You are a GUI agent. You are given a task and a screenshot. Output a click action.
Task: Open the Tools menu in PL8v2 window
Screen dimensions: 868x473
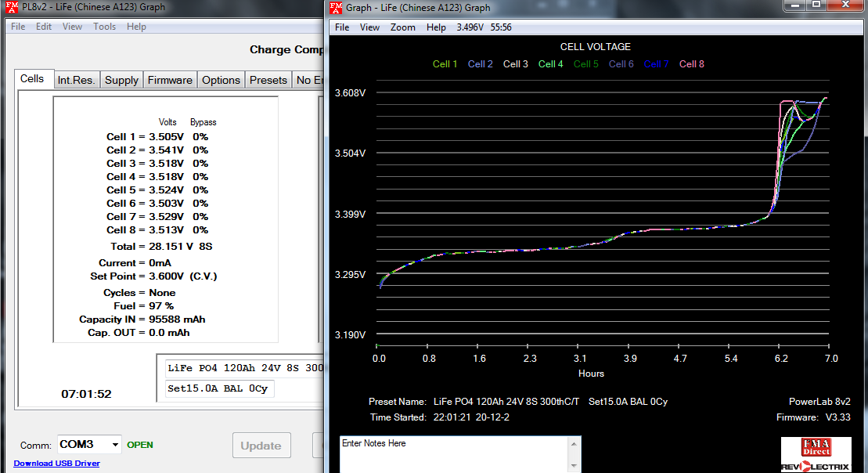click(x=104, y=27)
